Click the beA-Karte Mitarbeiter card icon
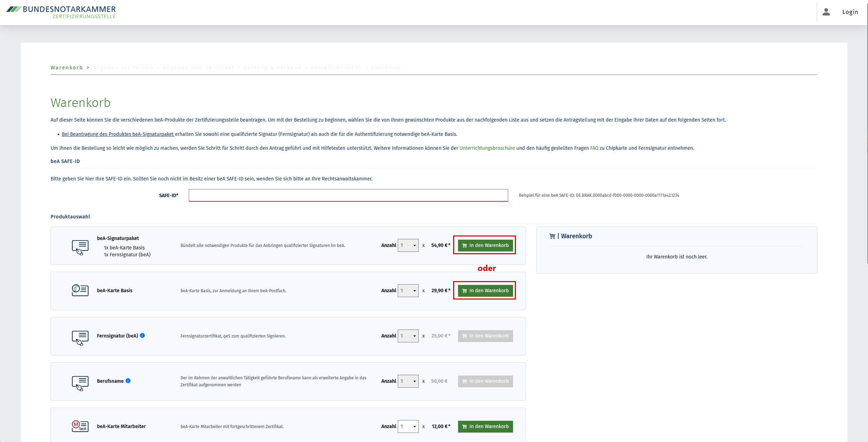 click(80, 426)
